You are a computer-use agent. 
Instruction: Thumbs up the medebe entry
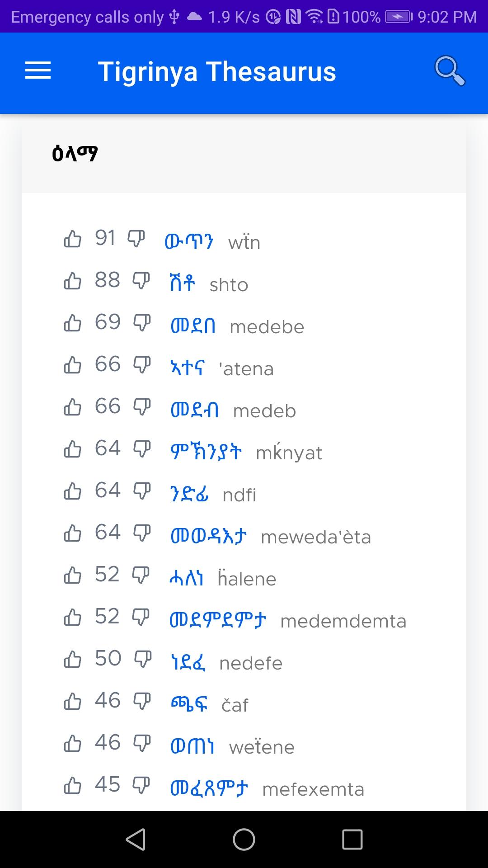coord(73,323)
